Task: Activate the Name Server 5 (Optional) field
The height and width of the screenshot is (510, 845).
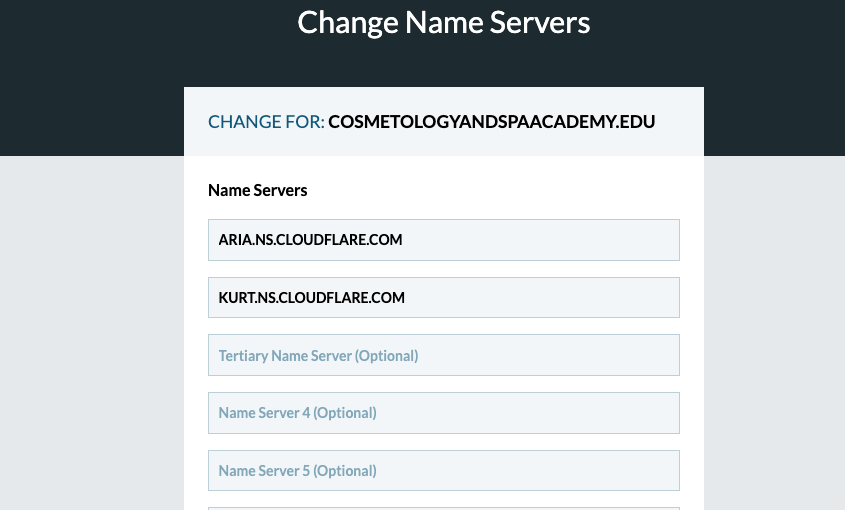Action: (444, 471)
